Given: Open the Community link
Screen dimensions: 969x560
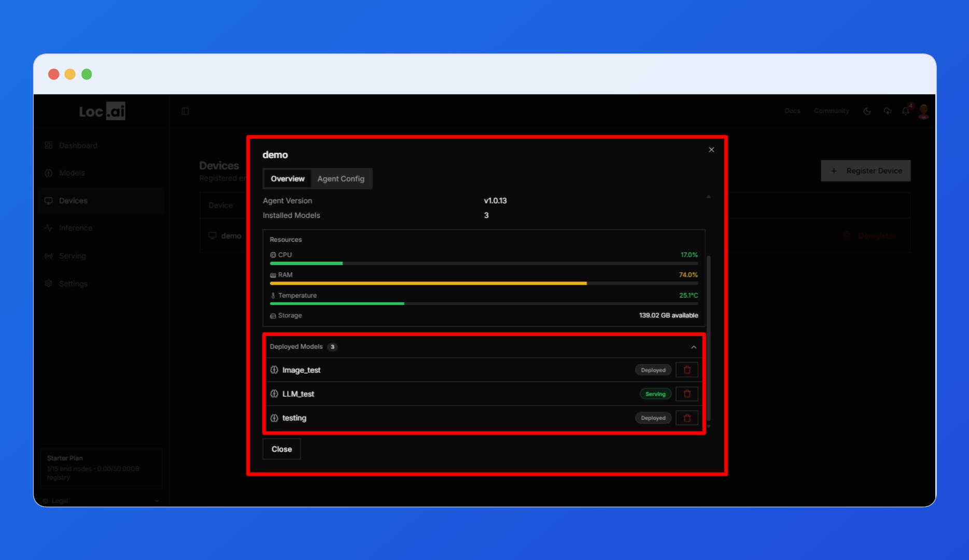Looking at the screenshot, I should [832, 111].
